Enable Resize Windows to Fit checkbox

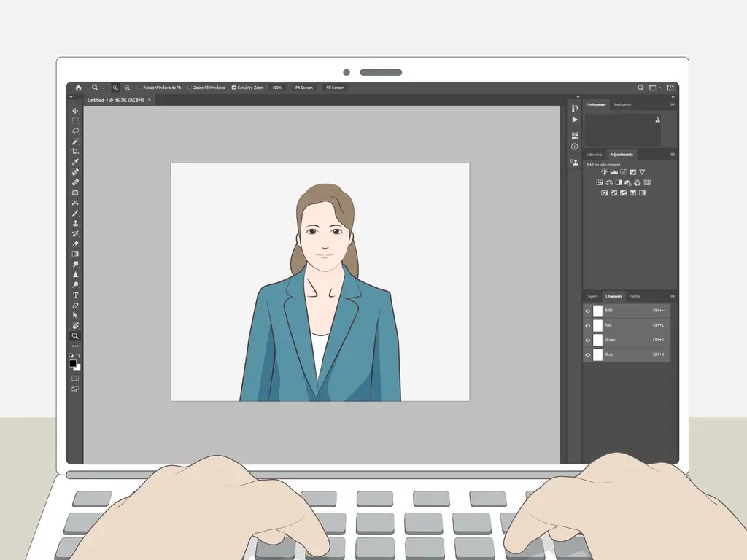[139, 87]
